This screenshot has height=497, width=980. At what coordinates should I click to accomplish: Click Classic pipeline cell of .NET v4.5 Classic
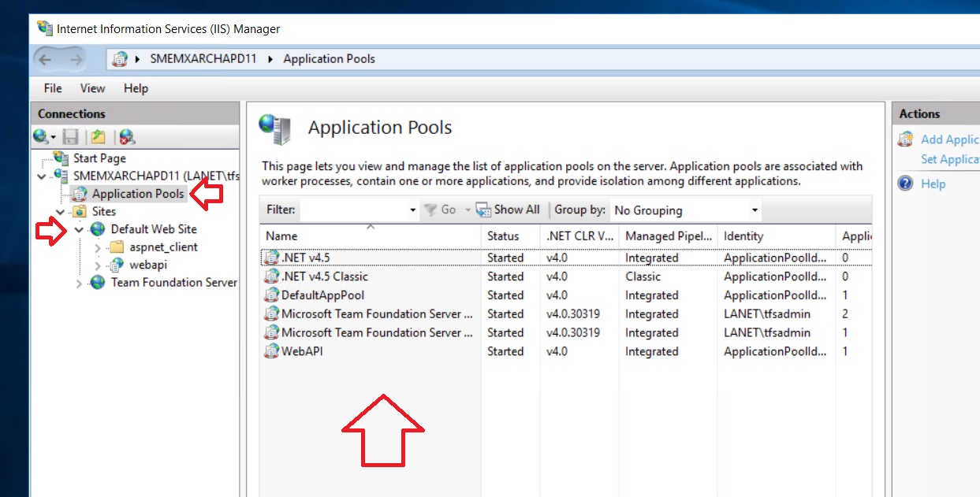[x=643, y=276]
